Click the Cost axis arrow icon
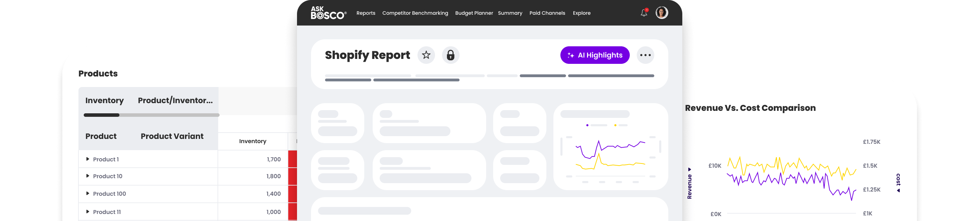This screenshot has height=221, width=980. pos(898,190)
